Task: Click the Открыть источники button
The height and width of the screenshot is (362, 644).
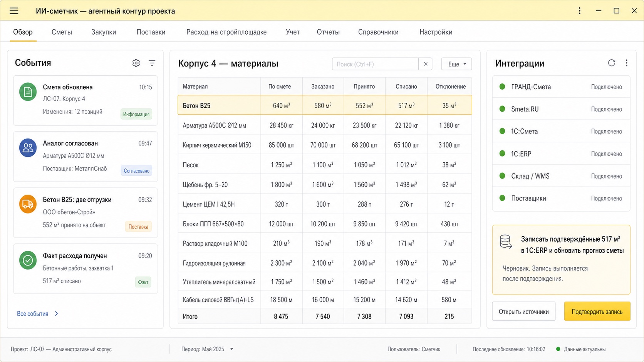Action: (523, 311)
